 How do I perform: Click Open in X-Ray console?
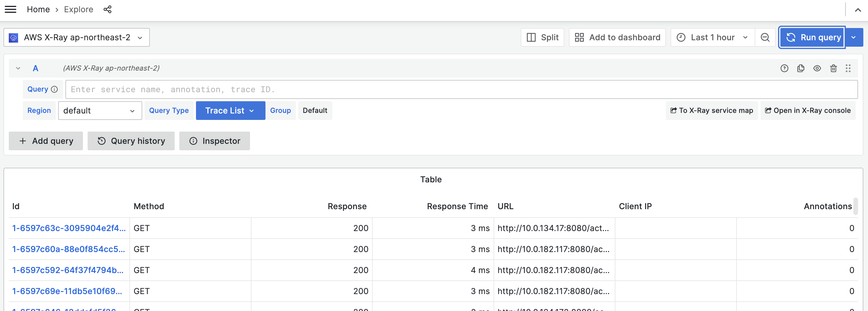coord(808,111)
